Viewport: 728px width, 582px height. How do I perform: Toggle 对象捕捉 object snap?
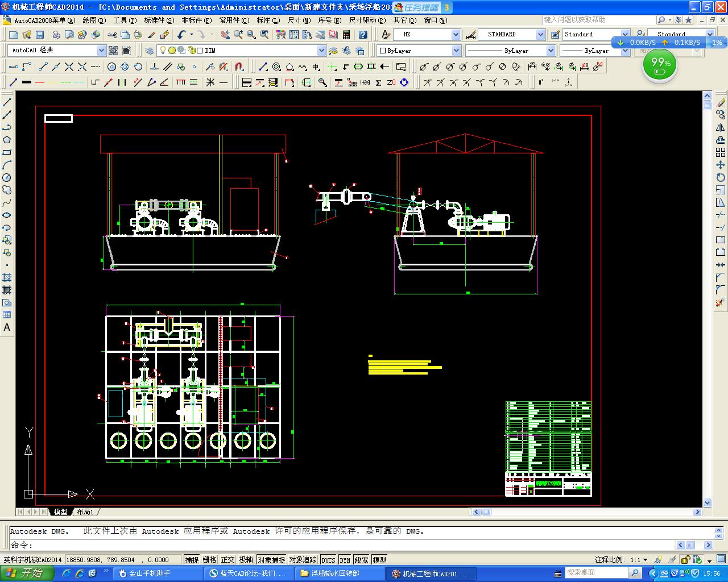coord(271,560)
